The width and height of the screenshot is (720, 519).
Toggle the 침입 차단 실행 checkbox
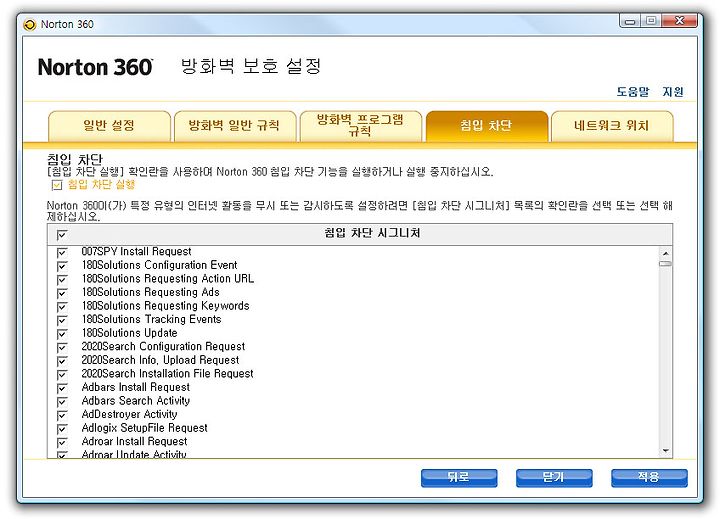[x=57, y=185]
